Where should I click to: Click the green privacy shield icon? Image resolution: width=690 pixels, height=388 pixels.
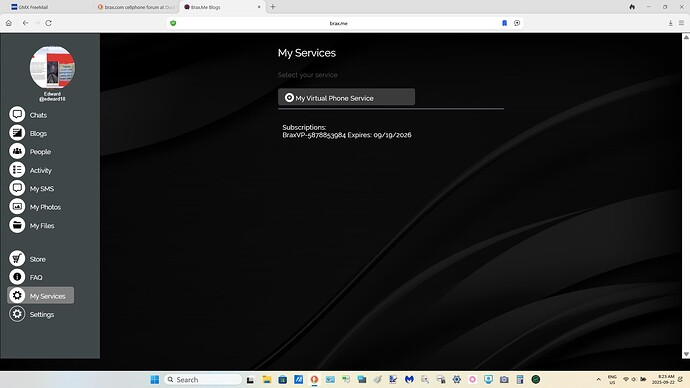[x=173, y=23]
